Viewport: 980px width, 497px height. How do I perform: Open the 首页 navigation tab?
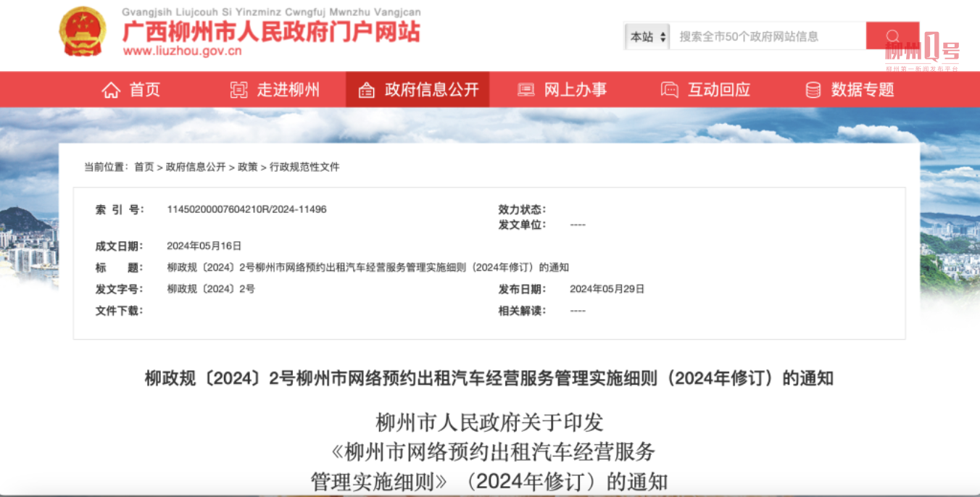pyautogui.click(x=145, y=90)
